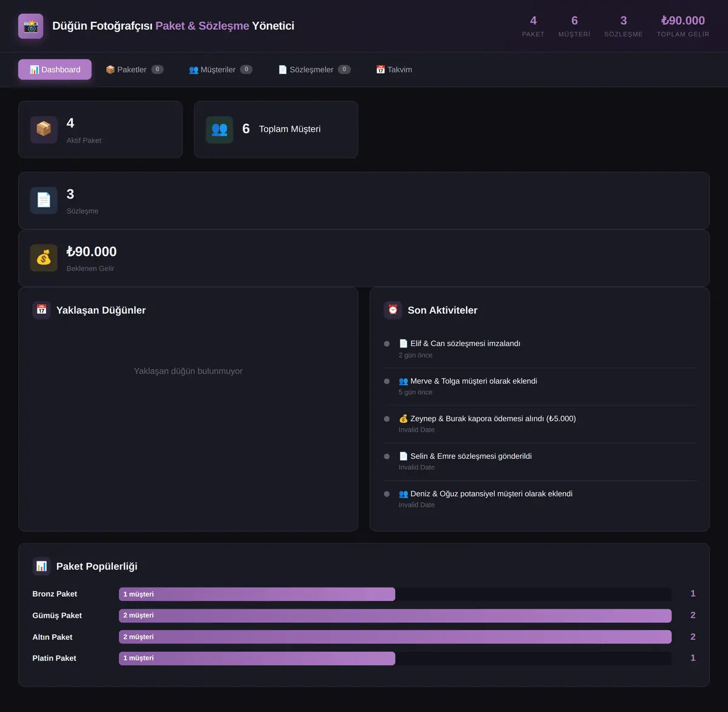Click the document icon on Sözleşme card
Screen dimensions: 728x712
click(x=44, y=200)
